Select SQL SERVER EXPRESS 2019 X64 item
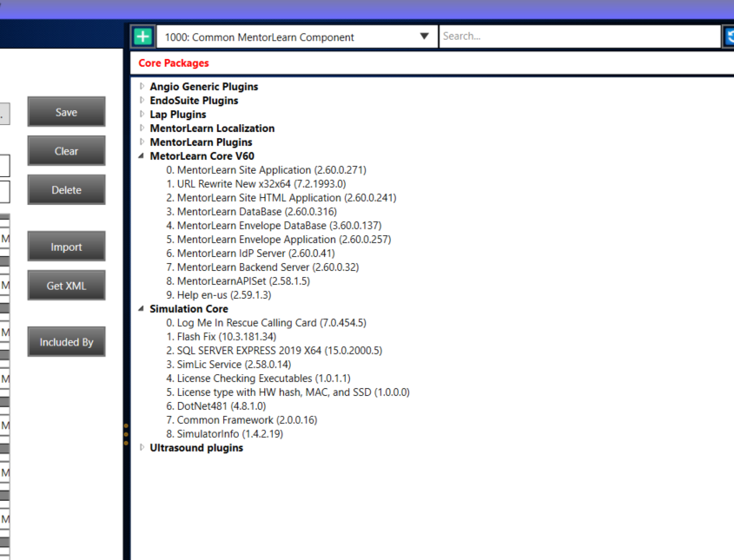The image size is (734, 560). pyautogui.click(x=274, y=351)
